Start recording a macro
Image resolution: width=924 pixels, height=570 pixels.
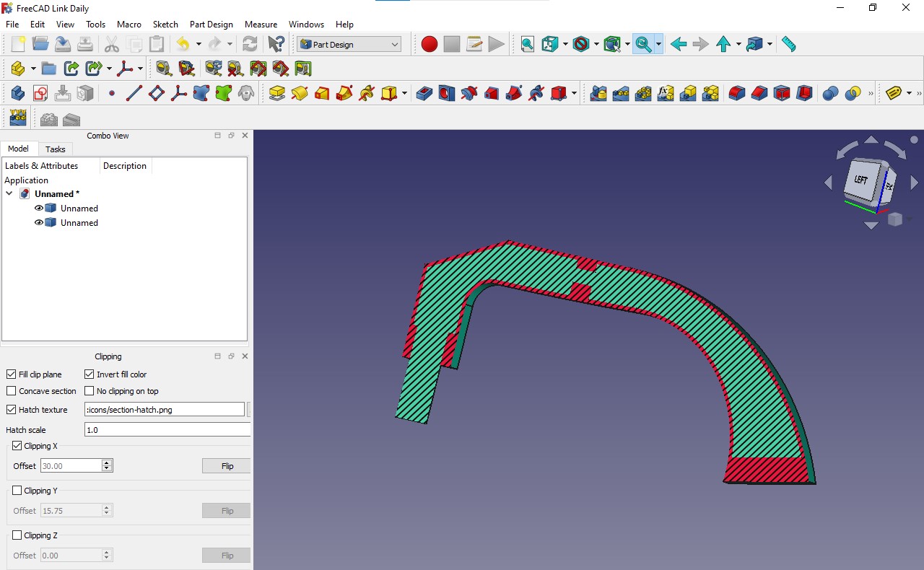point(429,44)
